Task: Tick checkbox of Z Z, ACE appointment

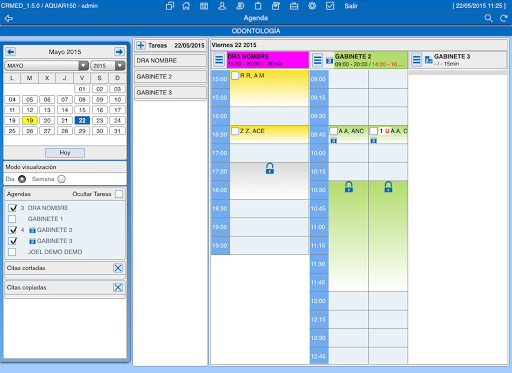Action: click(x=235, y=131)
